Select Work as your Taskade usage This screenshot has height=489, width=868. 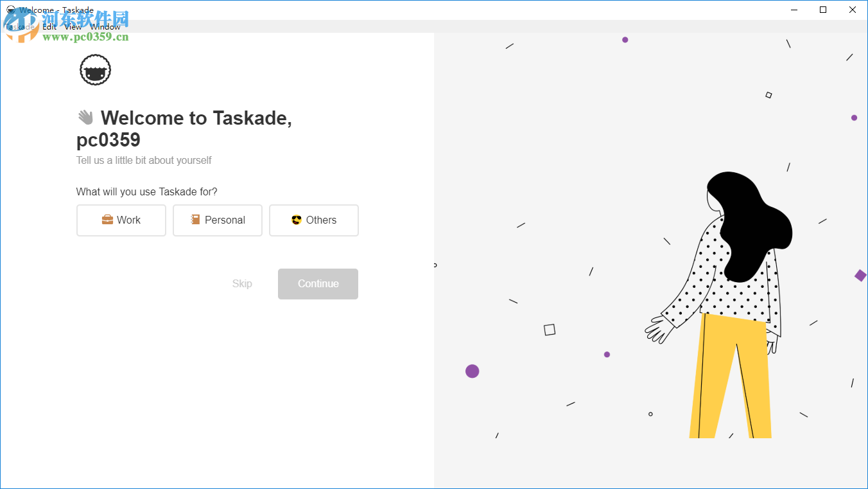[121, 220]
